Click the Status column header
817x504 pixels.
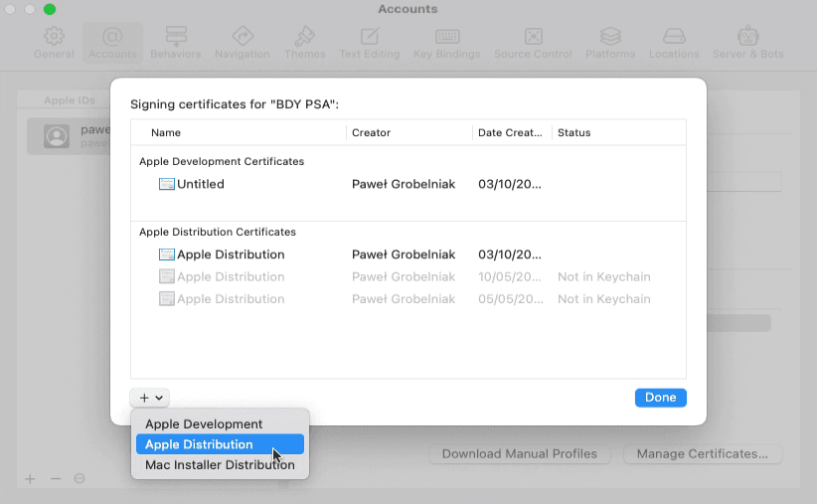(x=573, y=132)
